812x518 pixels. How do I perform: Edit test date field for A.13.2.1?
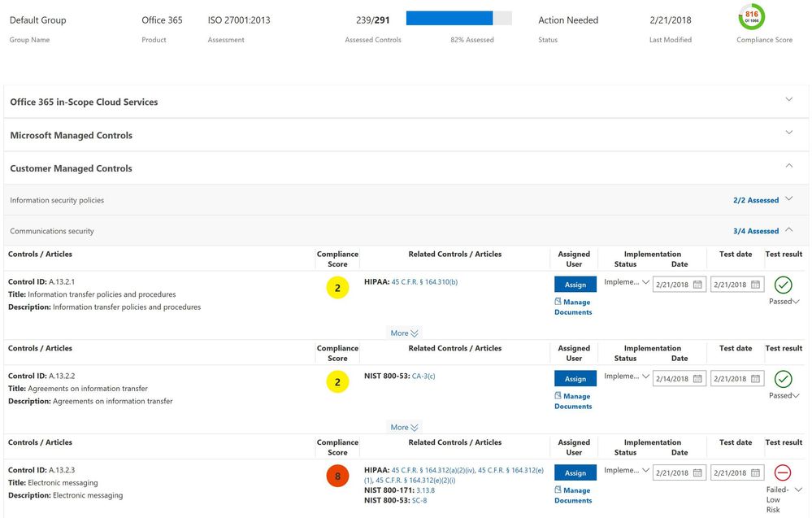tap(737, 285)
